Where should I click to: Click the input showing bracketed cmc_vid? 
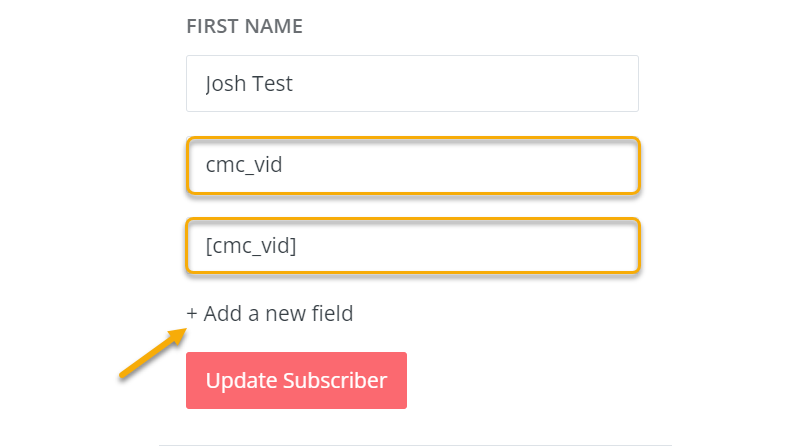click(x=412, y=245)
